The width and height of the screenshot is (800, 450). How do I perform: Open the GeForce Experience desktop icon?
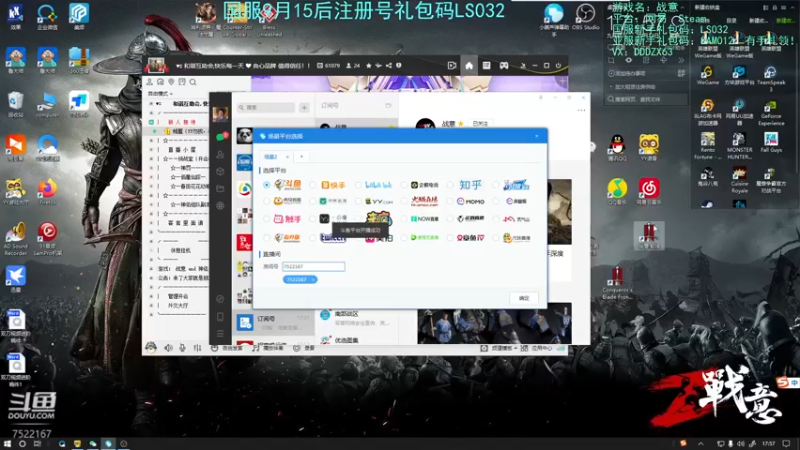pyautogui.click(x=770, y=113)
